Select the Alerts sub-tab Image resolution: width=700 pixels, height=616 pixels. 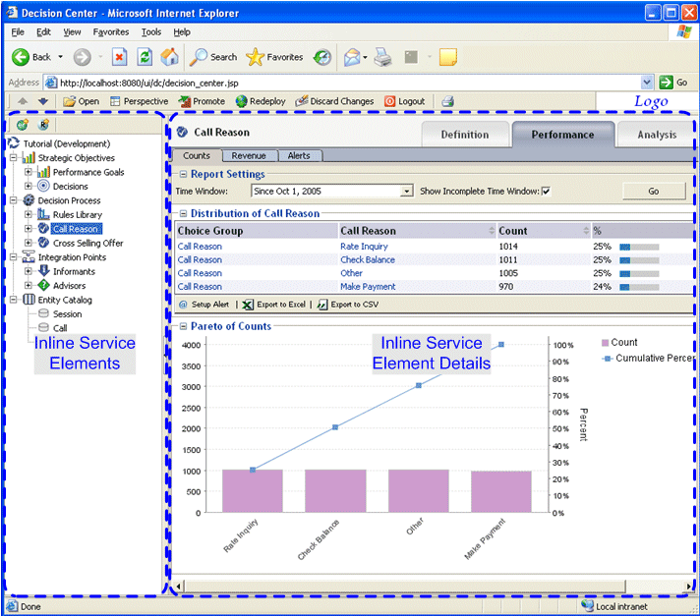(x=299, y=155)
